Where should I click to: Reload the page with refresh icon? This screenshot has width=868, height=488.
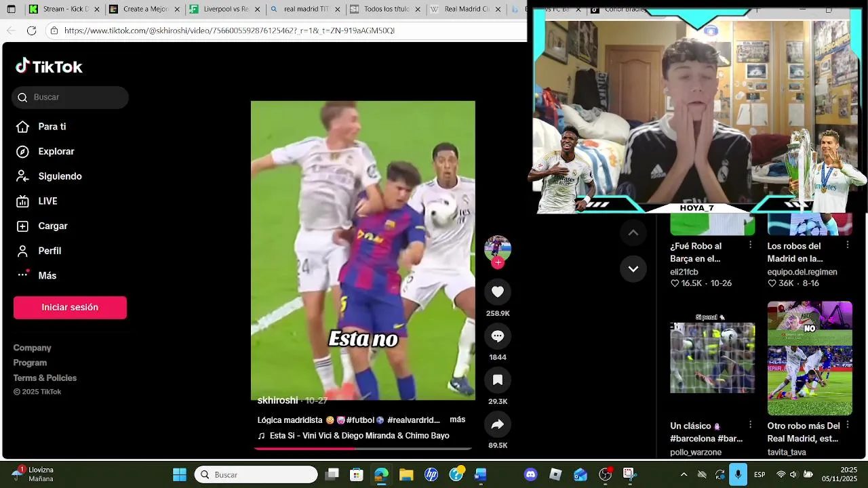click(31, 30)
